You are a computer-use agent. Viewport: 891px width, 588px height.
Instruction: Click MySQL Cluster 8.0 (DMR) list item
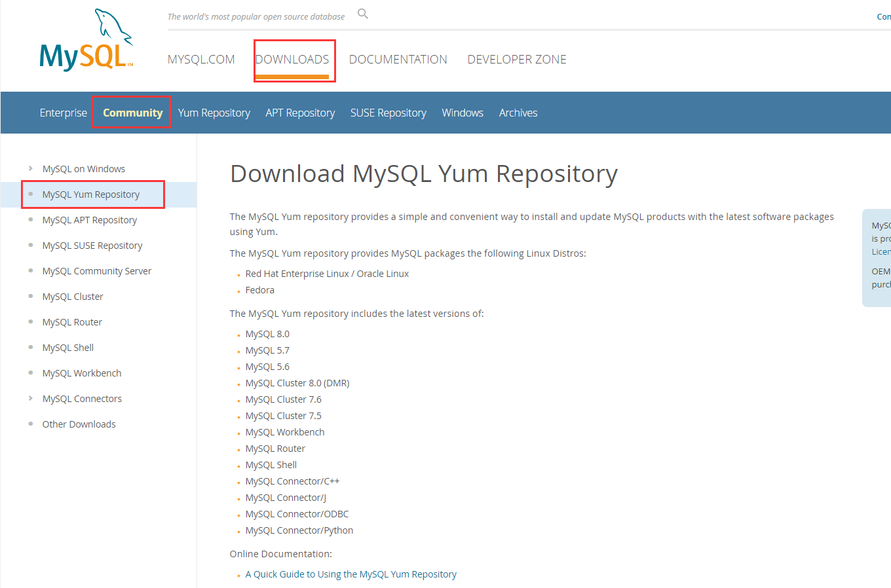click(297, 383)
